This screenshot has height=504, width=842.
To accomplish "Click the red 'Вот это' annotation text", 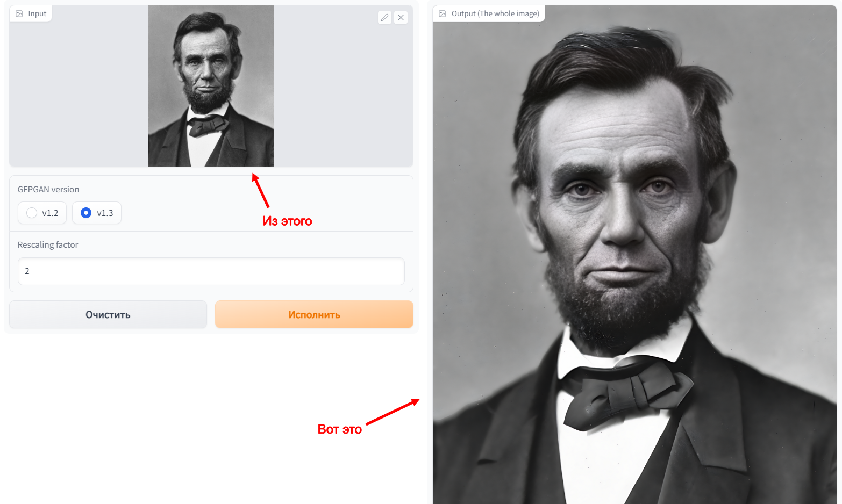I will click(x=340, y=429).
